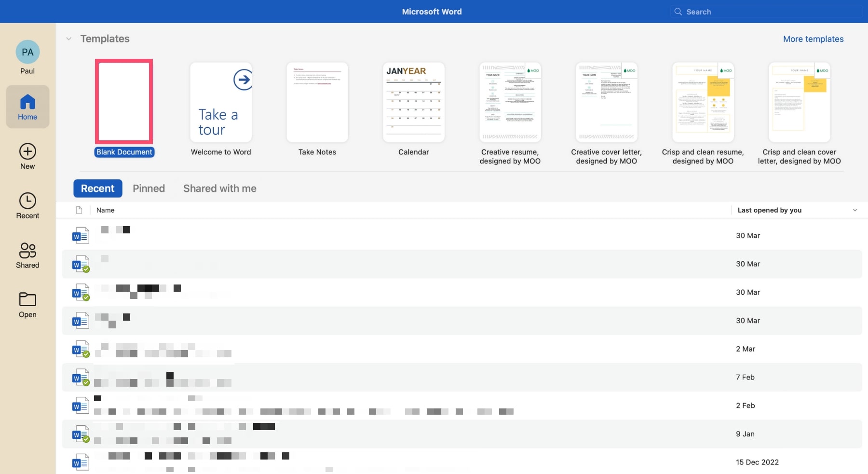Click the Word file icon in the 2 Mar row
Image resolution: width=868 pixels, height=474 pixels.
point(81,349)
